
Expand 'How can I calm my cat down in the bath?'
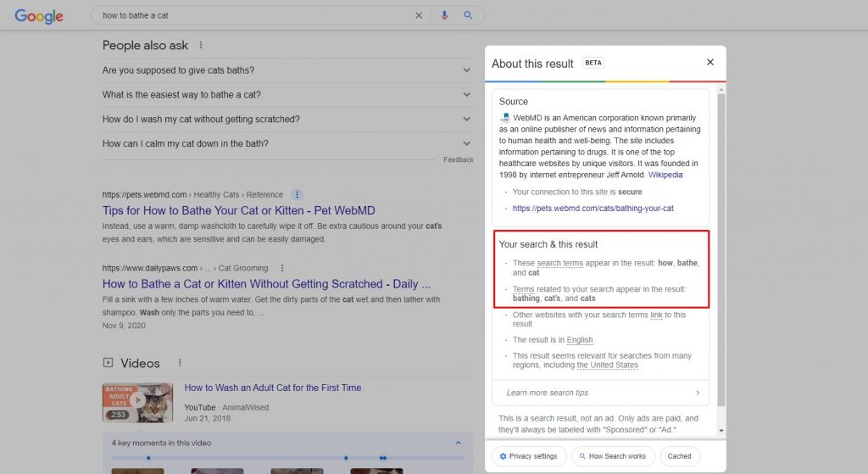coord(287,143)
